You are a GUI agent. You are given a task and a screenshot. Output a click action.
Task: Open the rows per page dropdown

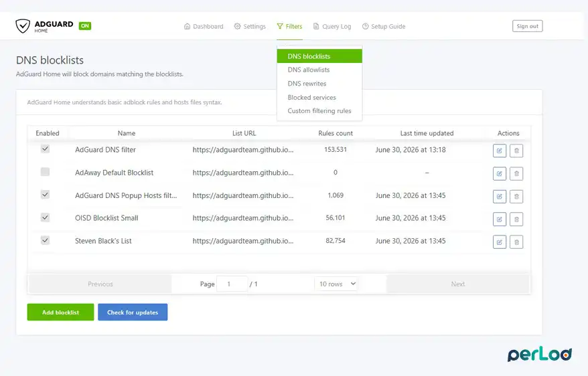pyautogui.click(x=336, y=284)
